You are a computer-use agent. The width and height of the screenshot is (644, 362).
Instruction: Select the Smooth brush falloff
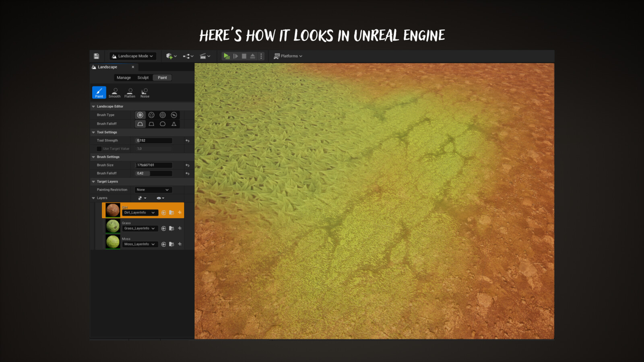tap(140, 124)
